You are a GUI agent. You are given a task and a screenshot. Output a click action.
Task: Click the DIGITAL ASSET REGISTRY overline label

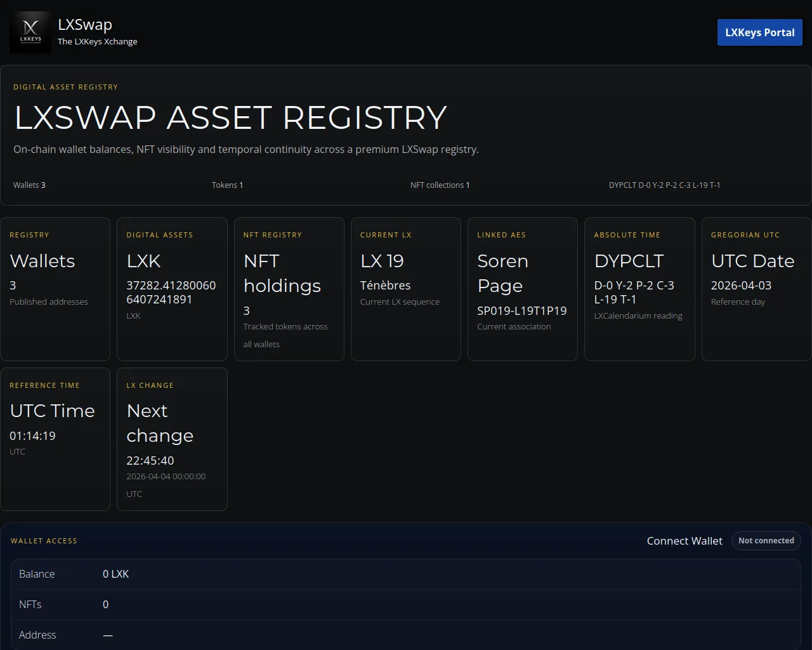click(65, 87)
